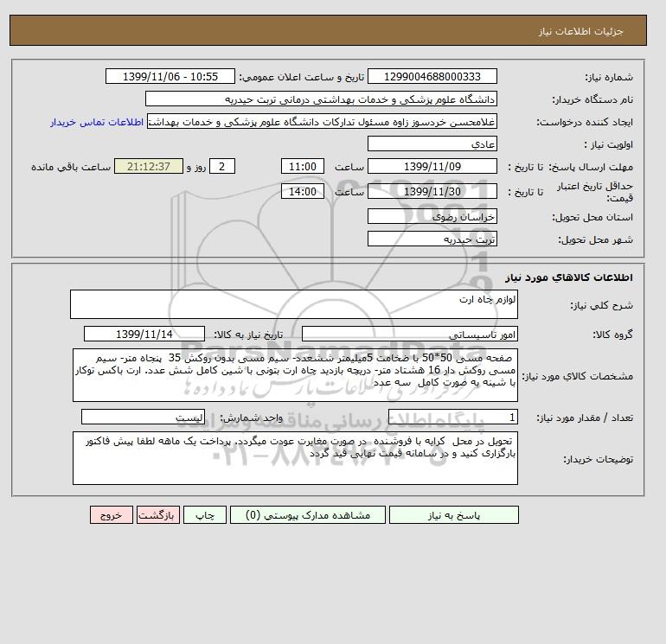This screenshot has height=644, width=666.
Task: Click the countdown timer 21:12:37
Action: tap(149, 167)
